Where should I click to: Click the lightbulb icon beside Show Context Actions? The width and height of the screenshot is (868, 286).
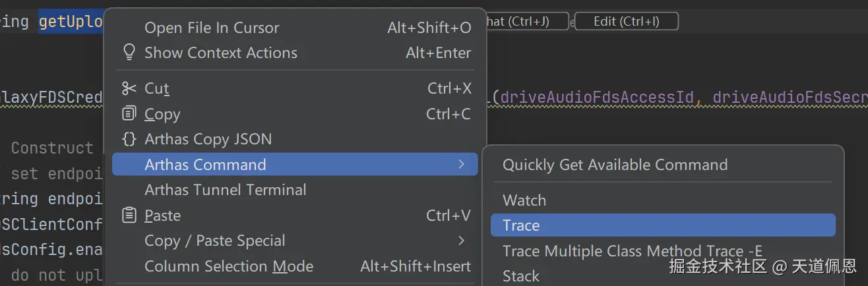click(x=129, y=53)
